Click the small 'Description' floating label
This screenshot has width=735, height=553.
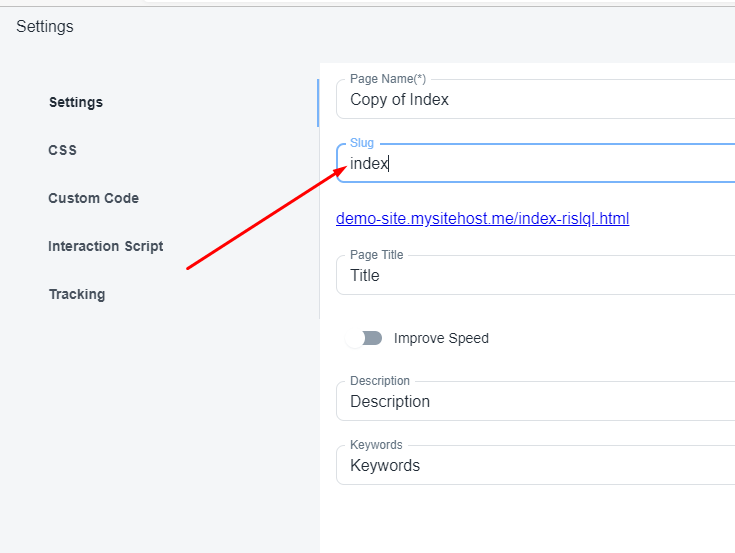(380, 381)
